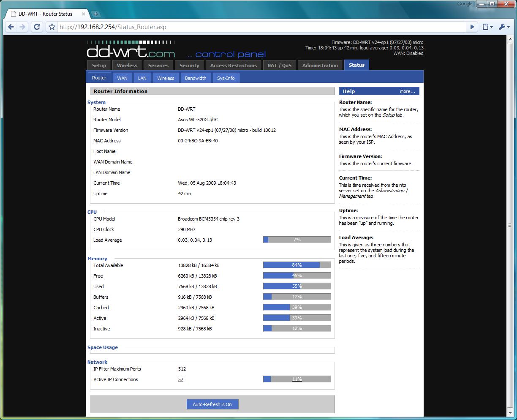Screen dimensions: 517x420
Task: Open the Services main tab
Action: click(158, 65)
